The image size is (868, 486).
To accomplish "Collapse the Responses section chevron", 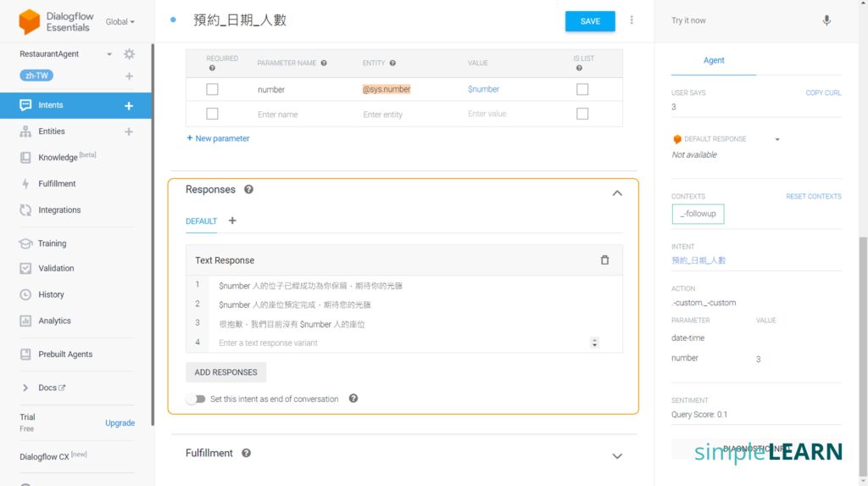I will [617, 193].
